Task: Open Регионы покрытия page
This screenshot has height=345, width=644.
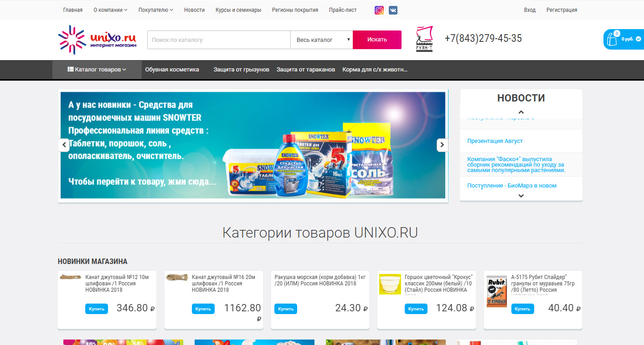Action: click(x=295, y=10)
